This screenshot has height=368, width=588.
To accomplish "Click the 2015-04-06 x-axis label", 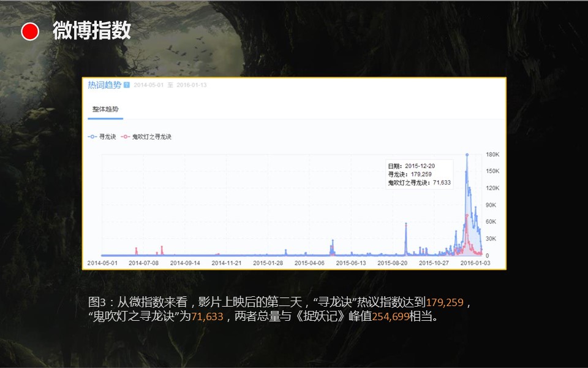I will [x=309, y=263].
